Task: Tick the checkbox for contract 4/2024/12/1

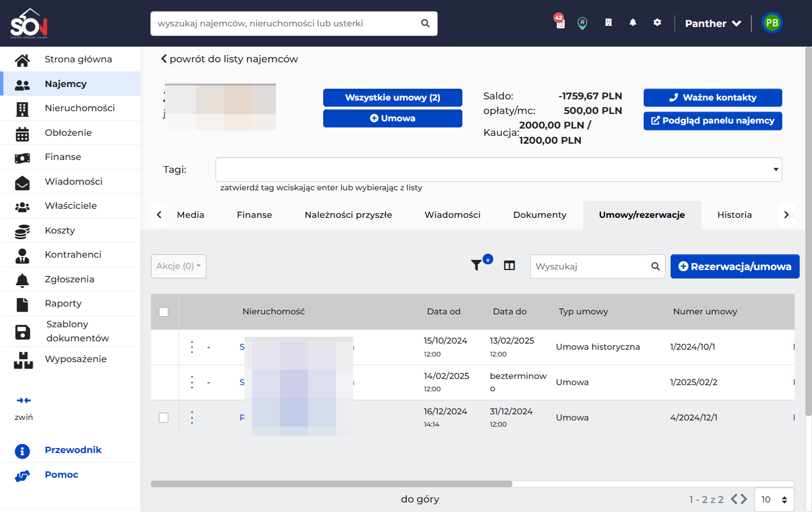Action: pyautogui.click(x=164, y=418)
